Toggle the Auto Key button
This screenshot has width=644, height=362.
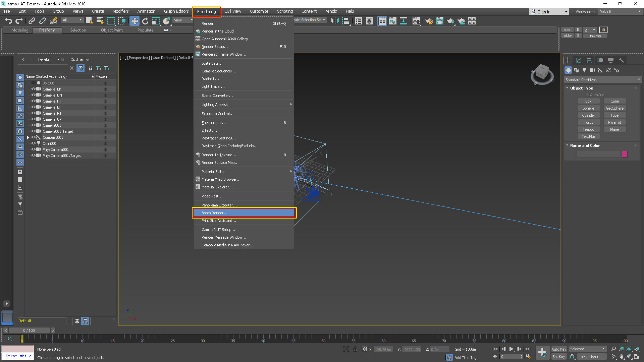[x=558, y=349]
